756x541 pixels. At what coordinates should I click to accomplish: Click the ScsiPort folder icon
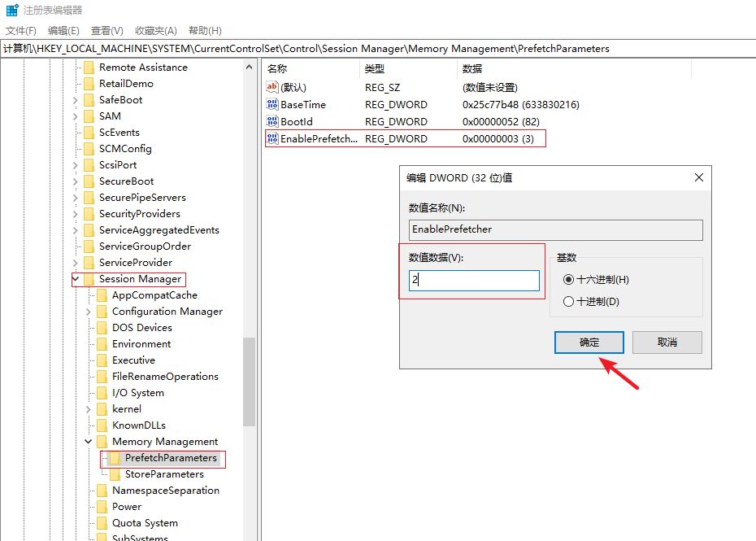89,165
